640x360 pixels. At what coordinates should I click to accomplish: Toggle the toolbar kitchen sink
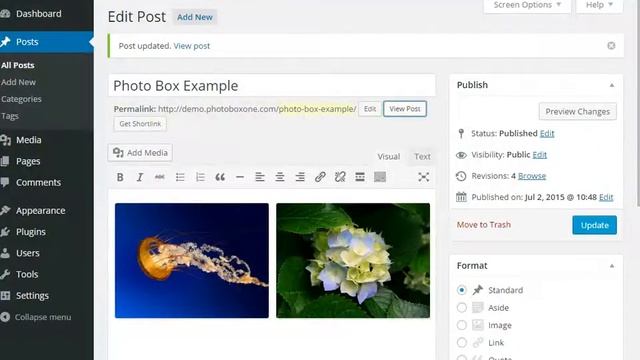(380, 177)
